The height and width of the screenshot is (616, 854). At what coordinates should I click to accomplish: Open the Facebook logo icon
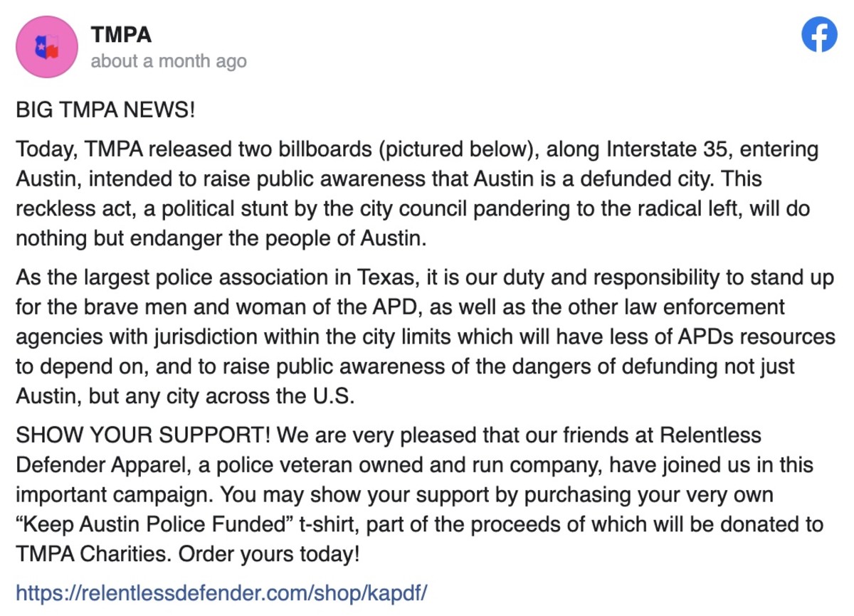point(819,34)
